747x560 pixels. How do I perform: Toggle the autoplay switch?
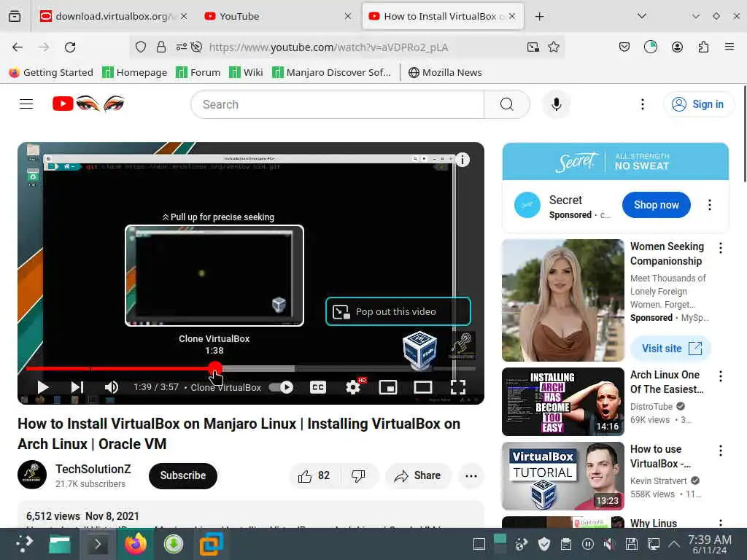[x=281, y=387]
